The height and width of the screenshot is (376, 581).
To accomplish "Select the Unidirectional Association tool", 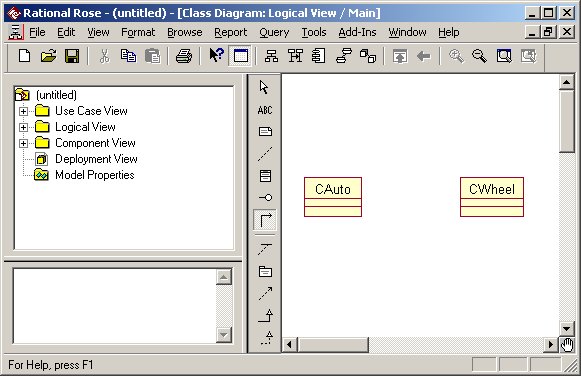I will point(265,220).
